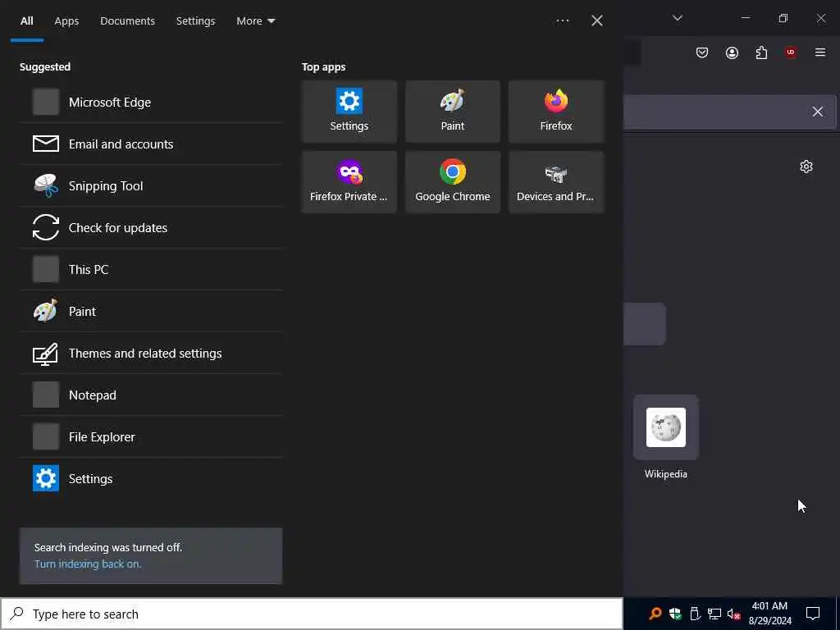Image resolution: width=840 pixels, height=630 pixels.
Task: Open Firefox Pocket save icon
Action: [x=702, y=52]
